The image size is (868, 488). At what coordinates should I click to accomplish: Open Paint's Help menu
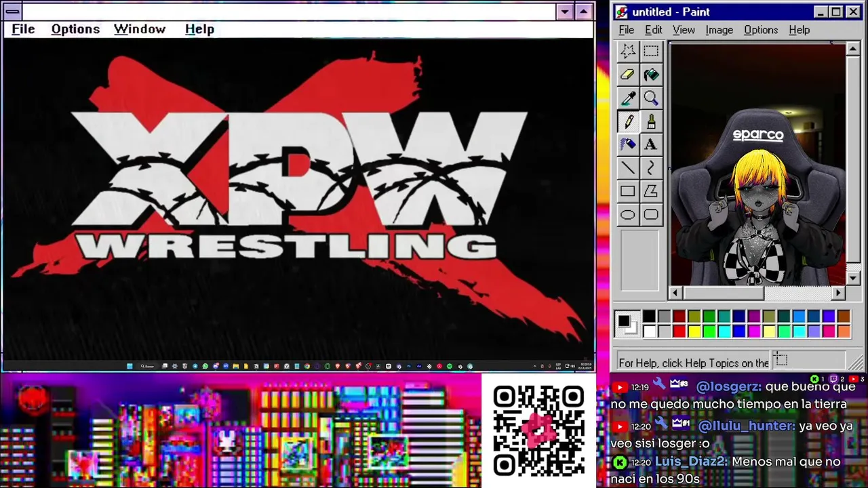800,30
